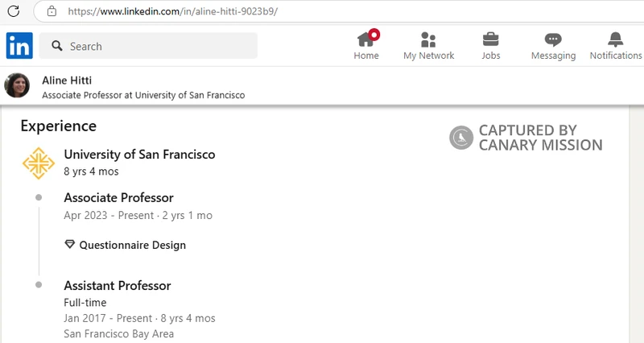644x343 pixels.
Task: Click the University of San Francisco logo
Action: [x=38, y=163]
